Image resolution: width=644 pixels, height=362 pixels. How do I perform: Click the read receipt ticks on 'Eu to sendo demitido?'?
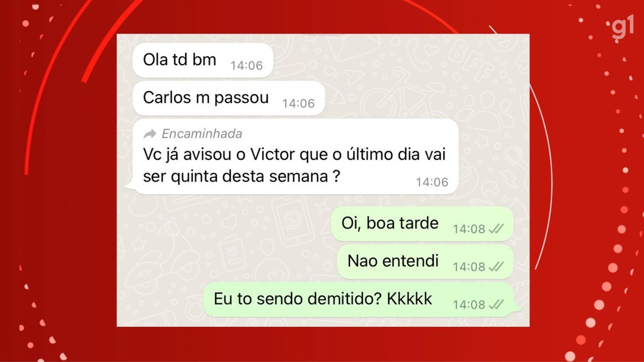pyautogui.click(x=496, y=305)
